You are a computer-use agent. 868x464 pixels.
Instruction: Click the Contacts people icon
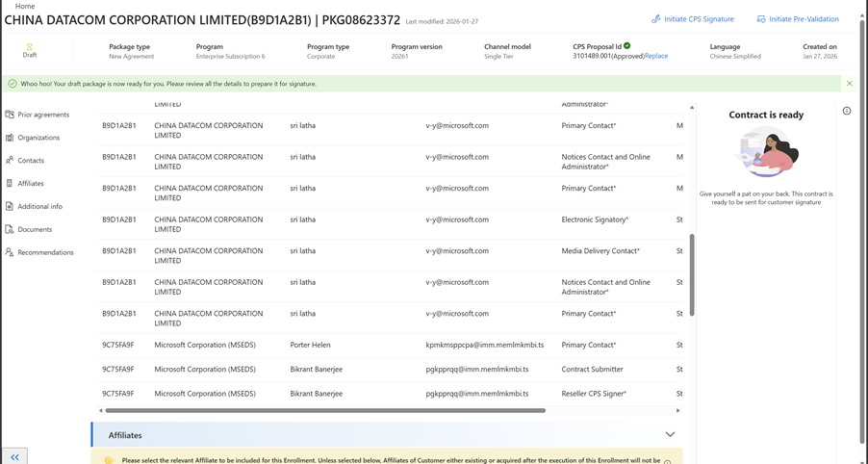click(10, 160)
